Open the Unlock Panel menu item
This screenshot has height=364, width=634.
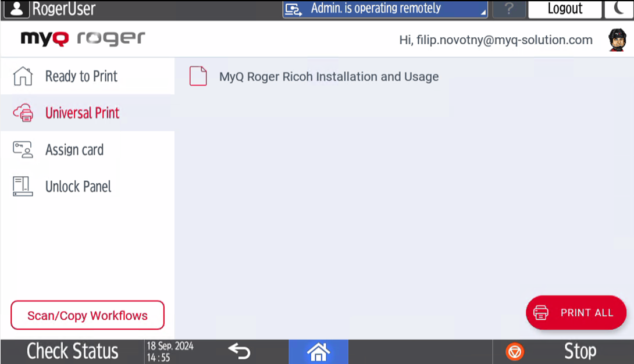point(78,187)
